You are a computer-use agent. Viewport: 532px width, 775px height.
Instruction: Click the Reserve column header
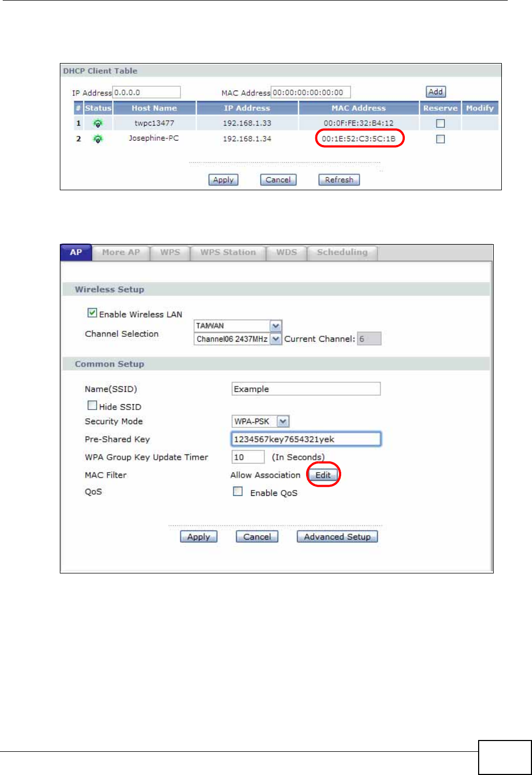pos(440,108)
